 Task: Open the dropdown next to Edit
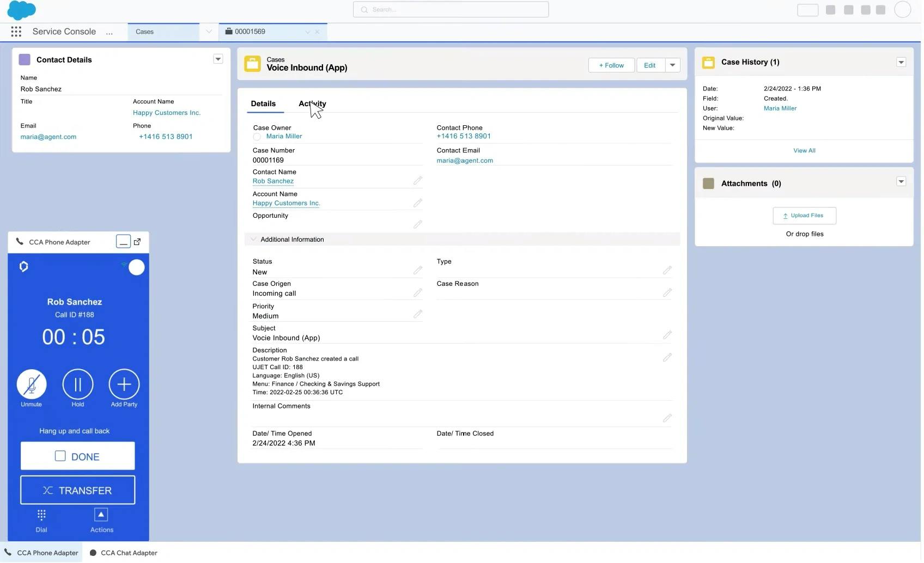pyautogui.click(x=672, y=65)
